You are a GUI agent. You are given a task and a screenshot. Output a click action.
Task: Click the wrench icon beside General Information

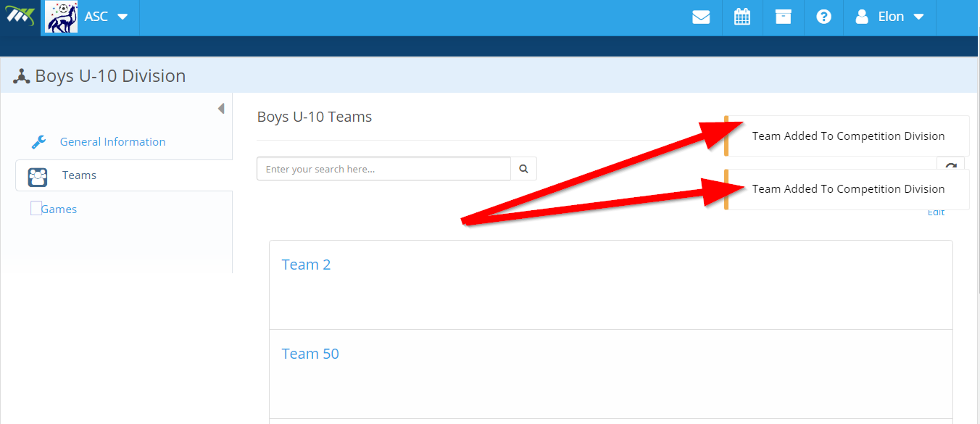tap(38, 142)
